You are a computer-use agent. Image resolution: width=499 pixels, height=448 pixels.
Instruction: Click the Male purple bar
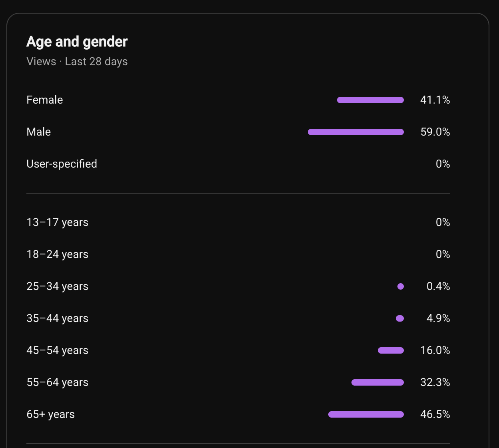point(356,132)
